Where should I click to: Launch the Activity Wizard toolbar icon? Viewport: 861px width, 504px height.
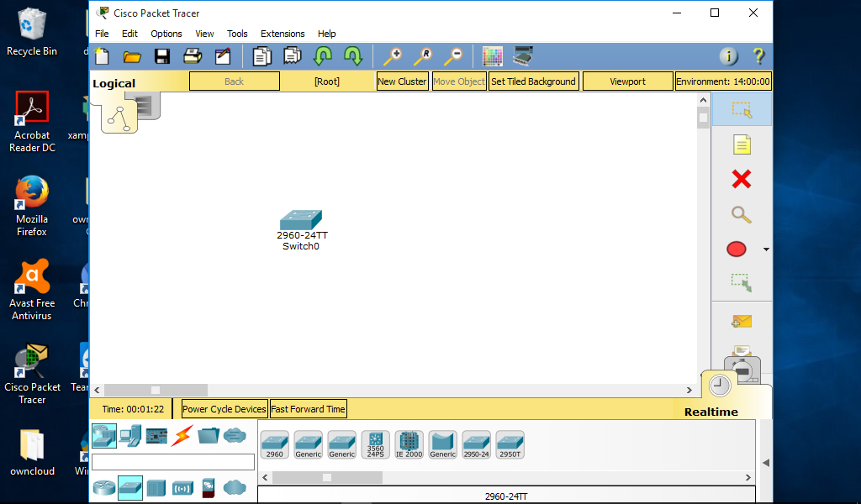click(x=223, y=56)
